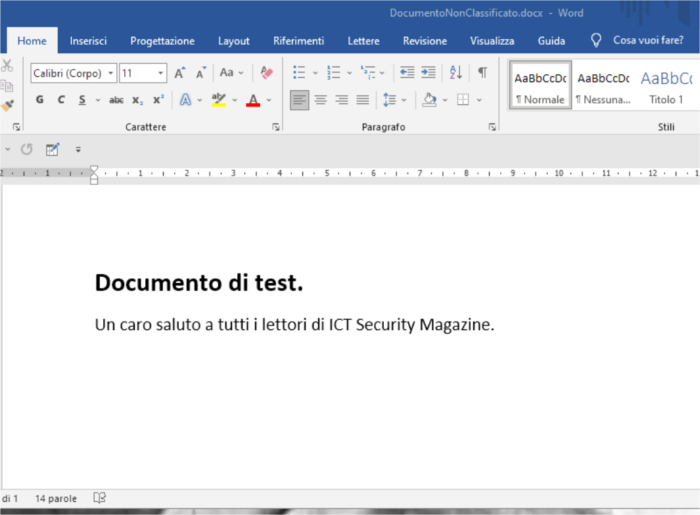
Task: Toggle italic C formatting
Action: coord(61,100)
